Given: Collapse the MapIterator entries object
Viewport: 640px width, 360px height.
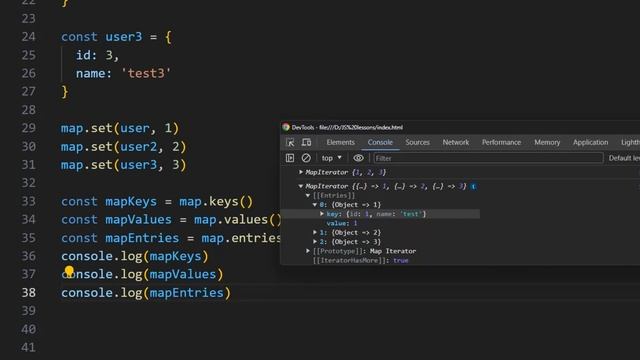Looking at the screenshot, I should coord(301,186).
